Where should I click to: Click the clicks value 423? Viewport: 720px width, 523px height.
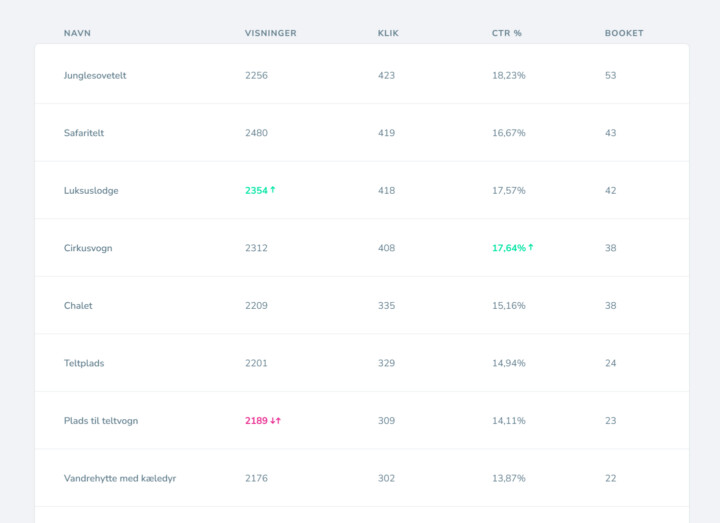point(386,75)
